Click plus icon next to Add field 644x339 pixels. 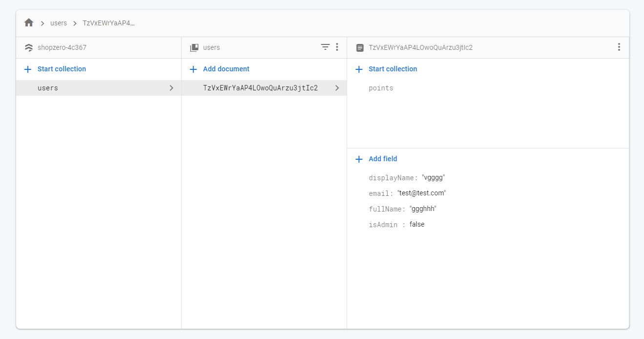(x=359, y=159)
